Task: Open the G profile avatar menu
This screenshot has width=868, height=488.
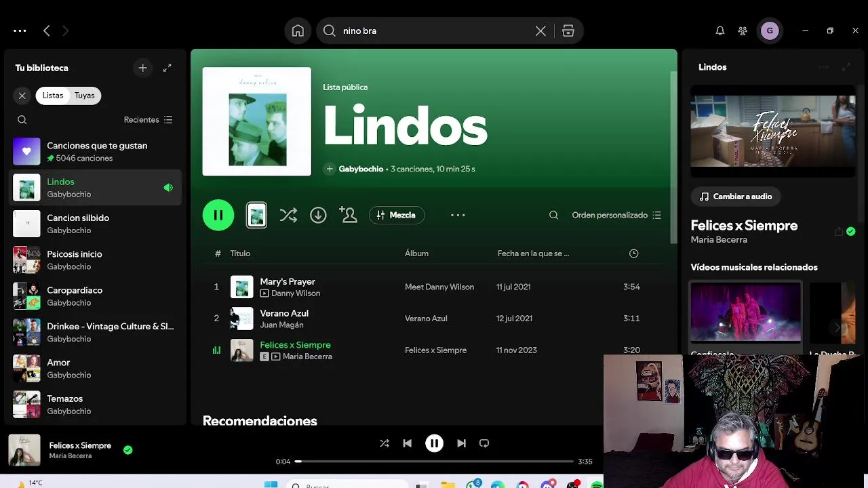Action: [x=770, y=30]
